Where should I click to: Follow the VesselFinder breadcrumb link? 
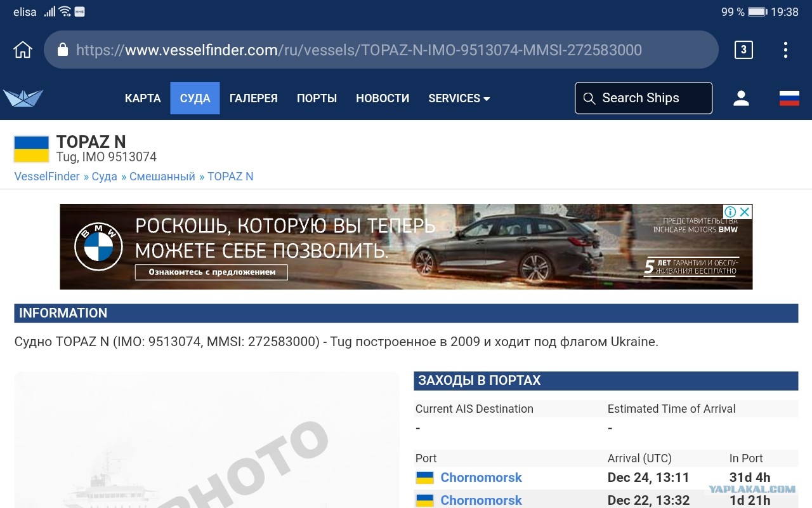coord(47,177)
